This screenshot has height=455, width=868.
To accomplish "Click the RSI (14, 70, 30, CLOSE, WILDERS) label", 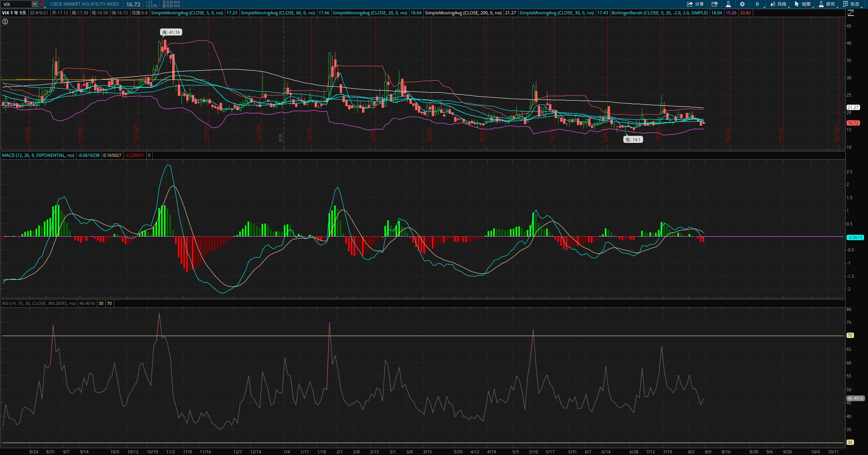I will click(x=39, y=303).
